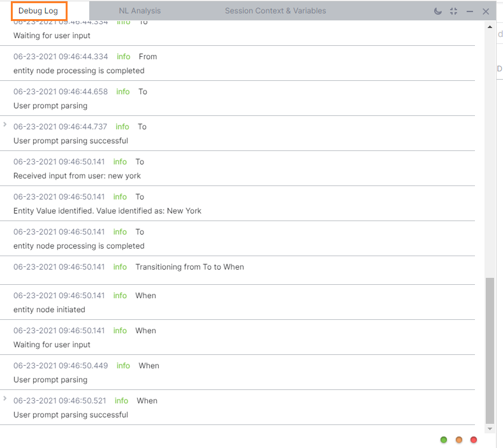Click the orange status dot

[x=459, y=440]
